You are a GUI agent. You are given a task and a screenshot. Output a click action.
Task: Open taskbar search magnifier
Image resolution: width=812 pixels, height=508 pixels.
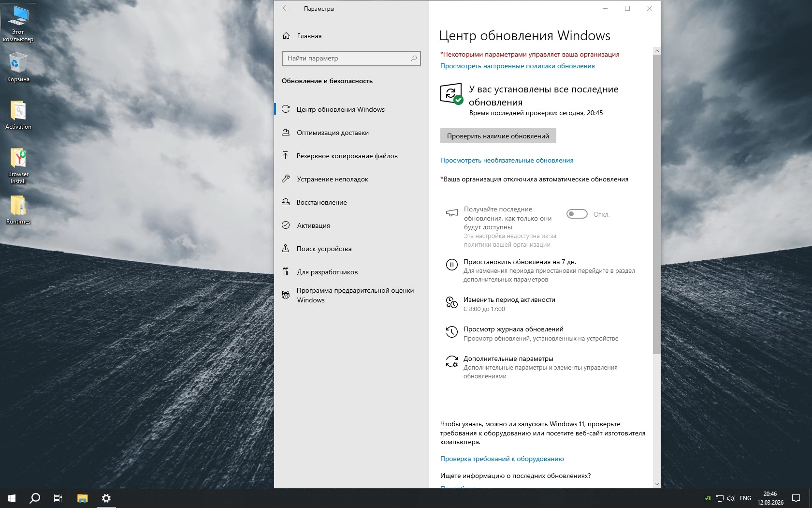35,498
